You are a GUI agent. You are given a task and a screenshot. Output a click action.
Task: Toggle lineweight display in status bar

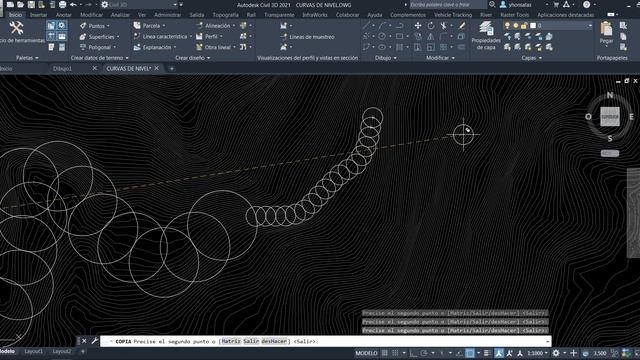pyautogui.click(x=486, y=353)
